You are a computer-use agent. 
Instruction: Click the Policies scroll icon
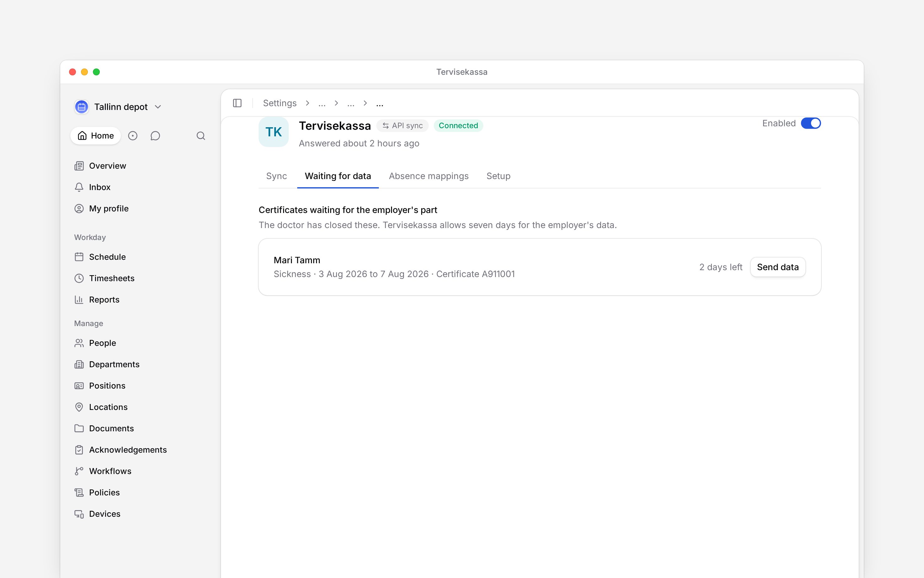(79, 493)
